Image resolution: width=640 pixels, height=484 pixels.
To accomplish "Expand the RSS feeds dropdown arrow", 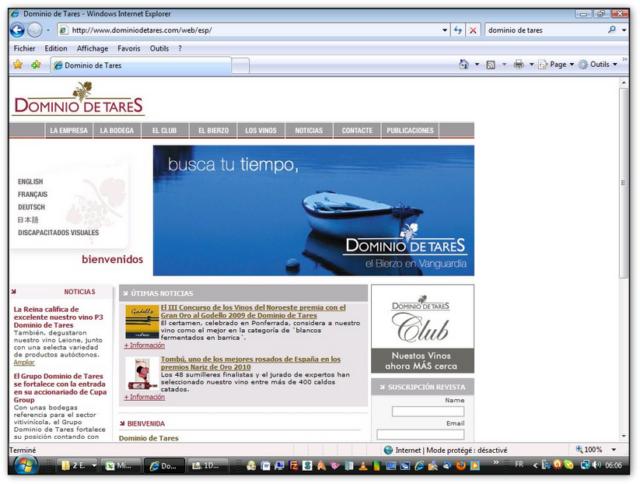I will [x=504, y=64].
